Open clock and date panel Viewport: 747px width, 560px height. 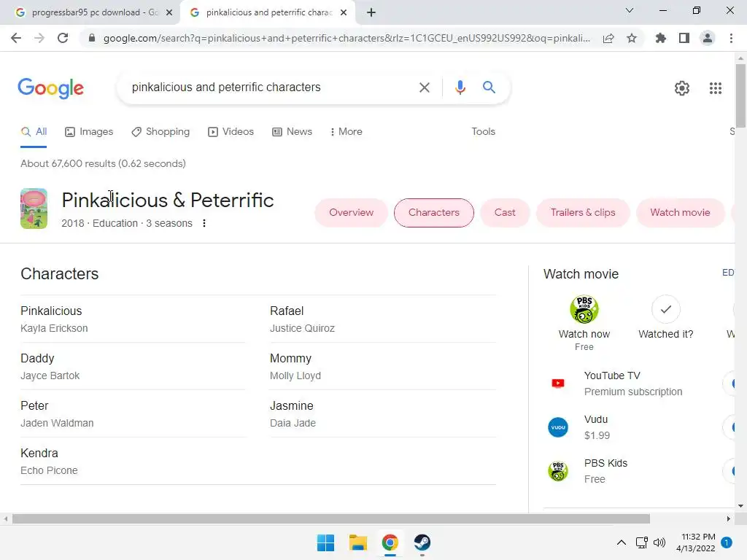pos(695,542)
